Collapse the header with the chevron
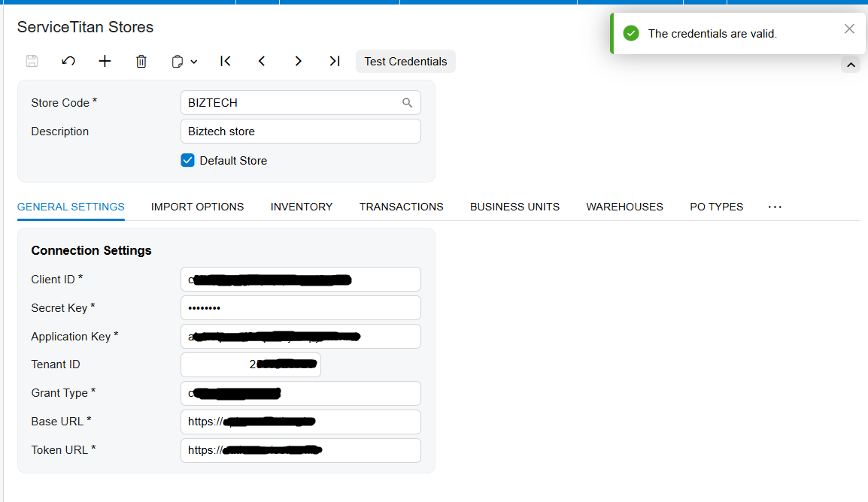This screenshot has width=868, height=502. pos(851,65)
